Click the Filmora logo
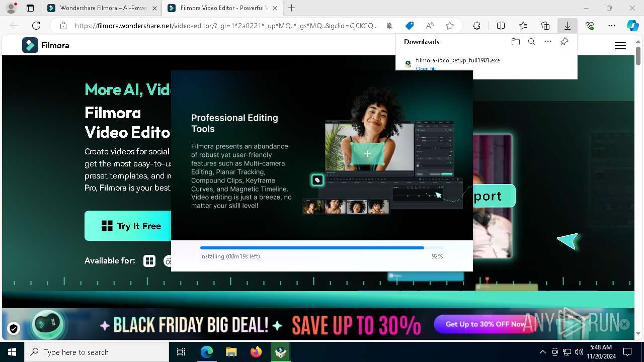Screen dimensions: 644x362 click(x=46, y=45)
